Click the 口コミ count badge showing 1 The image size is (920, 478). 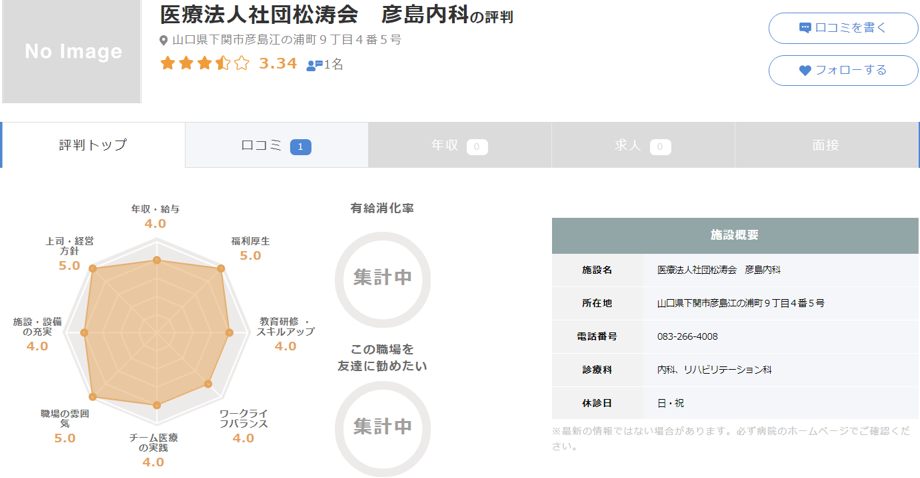[x=301, y=147]
